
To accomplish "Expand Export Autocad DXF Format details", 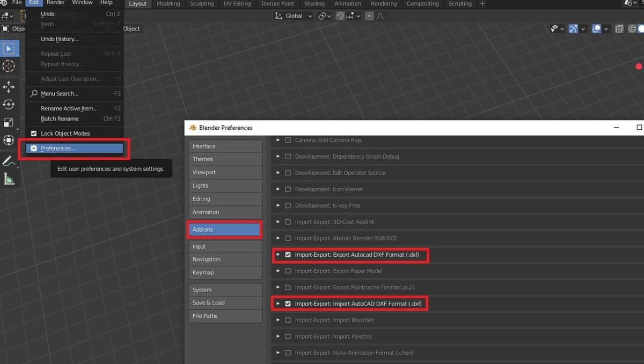I will [278, 255].
